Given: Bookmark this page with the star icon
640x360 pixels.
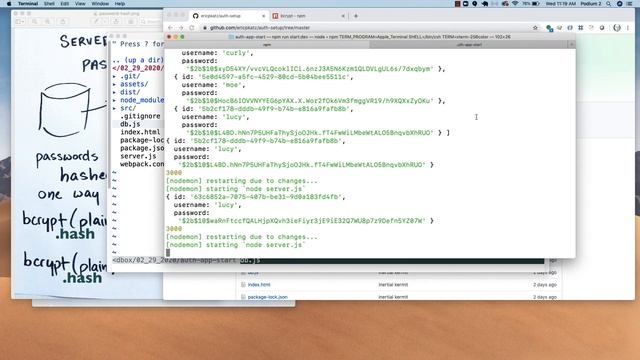Looking at the screenshot, I should point(535,28).
